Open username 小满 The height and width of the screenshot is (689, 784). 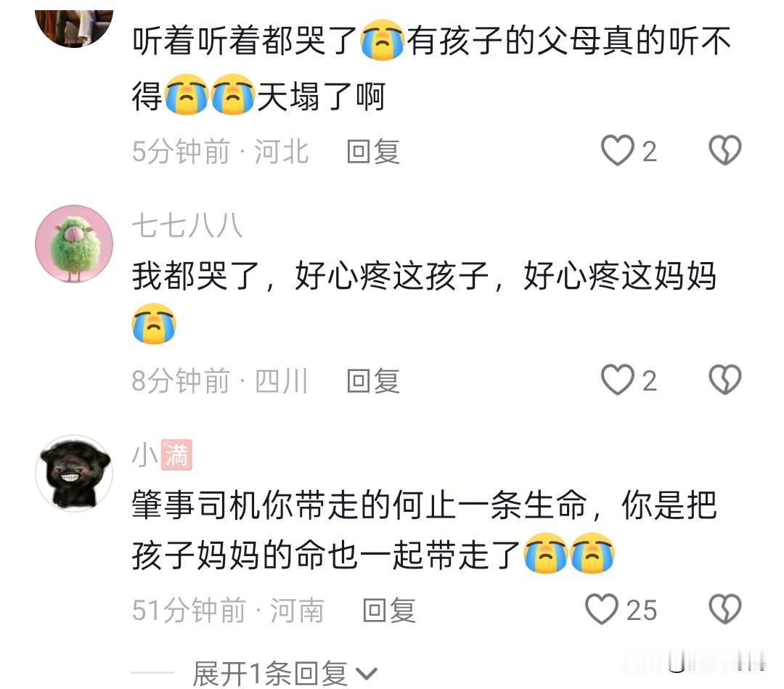tap(162, 455)
